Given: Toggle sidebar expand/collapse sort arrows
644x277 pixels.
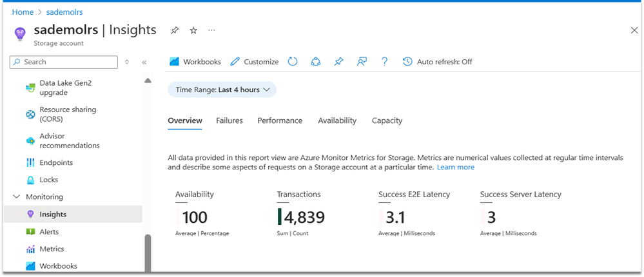Looking at the screenshot, I should pyautogui.click(x=127, y=62).
